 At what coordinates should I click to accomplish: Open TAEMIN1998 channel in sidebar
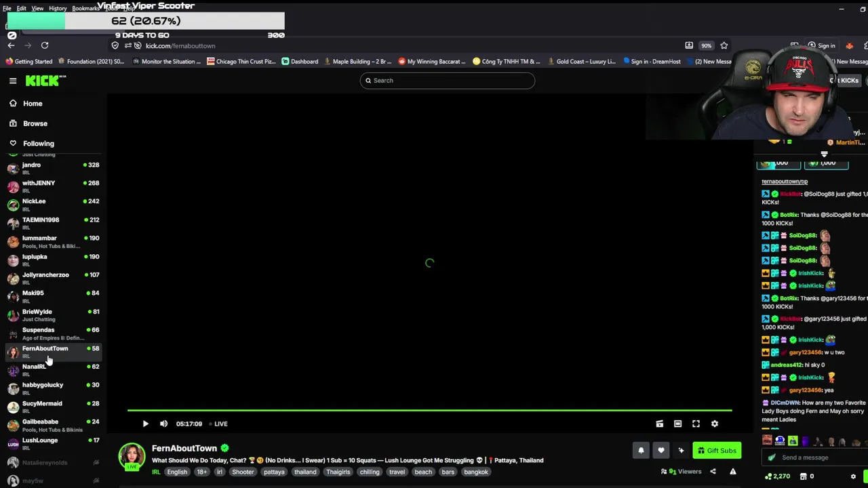pyautogui.click(x=53, y=223)
